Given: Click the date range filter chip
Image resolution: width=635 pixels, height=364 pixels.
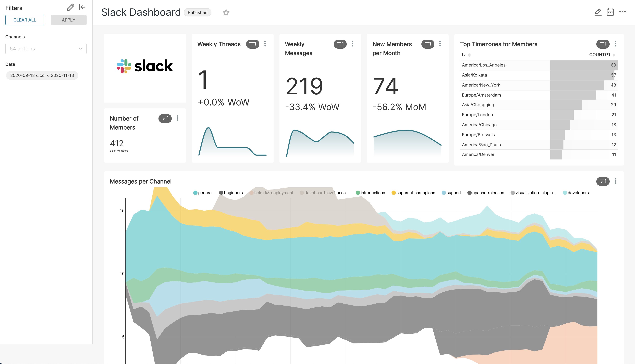Looking at the screenshot, I should pos(42,75).
